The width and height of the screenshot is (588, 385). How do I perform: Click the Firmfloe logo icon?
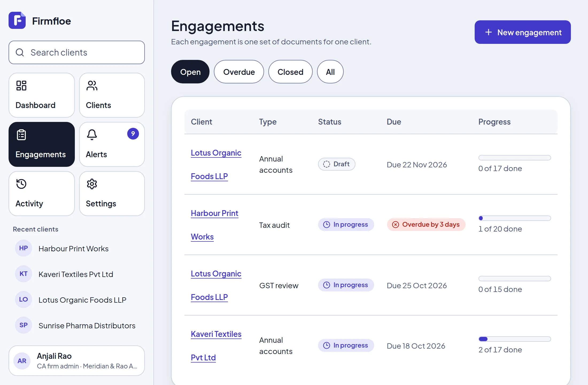(x=17, y=20)
